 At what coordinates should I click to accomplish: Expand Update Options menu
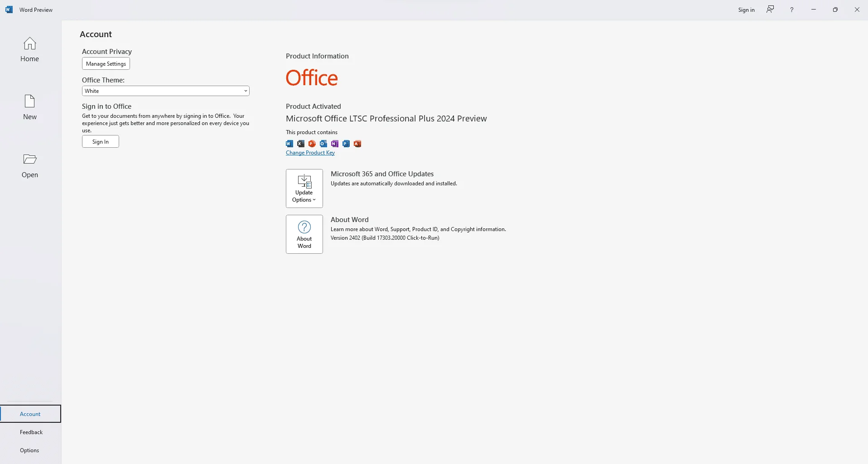[x=304, y=188]
